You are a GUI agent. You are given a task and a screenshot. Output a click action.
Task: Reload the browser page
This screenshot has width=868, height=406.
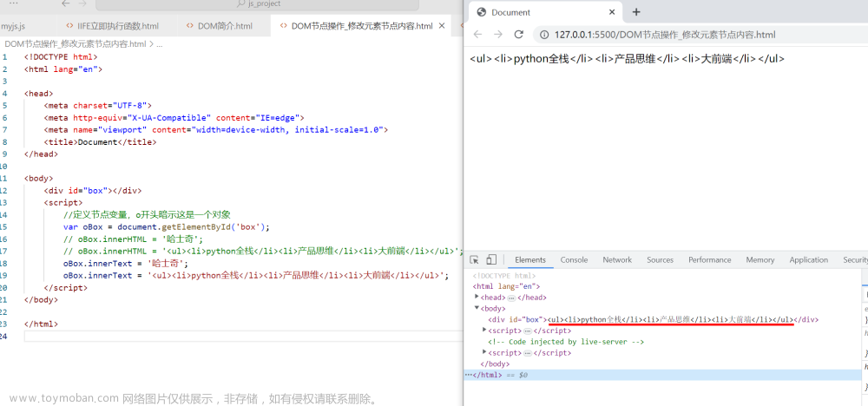[519, 35]
